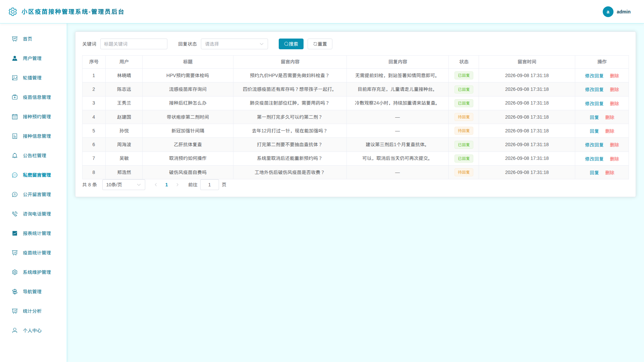Click the 搜索 button
Image resolution: width=644 pixels, height=362 pixels.
(x=291, y=44)
